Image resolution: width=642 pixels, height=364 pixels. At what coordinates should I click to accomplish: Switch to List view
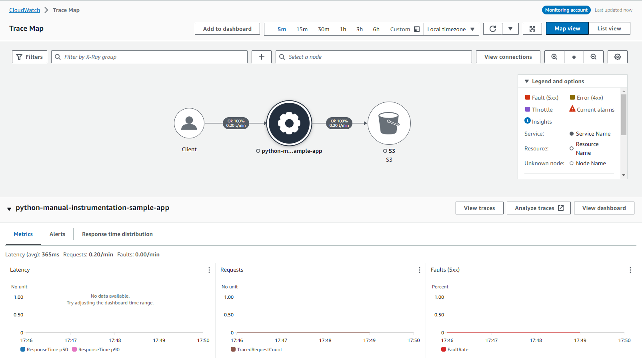[609, 28]
